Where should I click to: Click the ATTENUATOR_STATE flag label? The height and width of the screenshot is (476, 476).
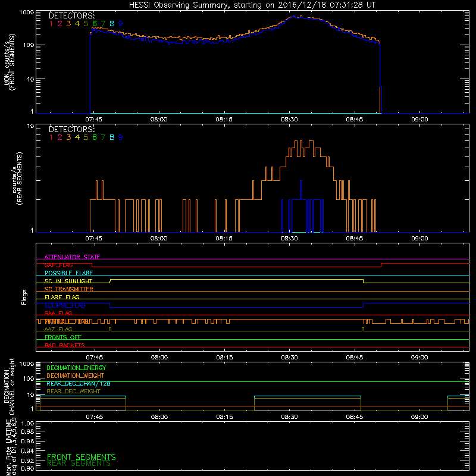tap(72, 257)
